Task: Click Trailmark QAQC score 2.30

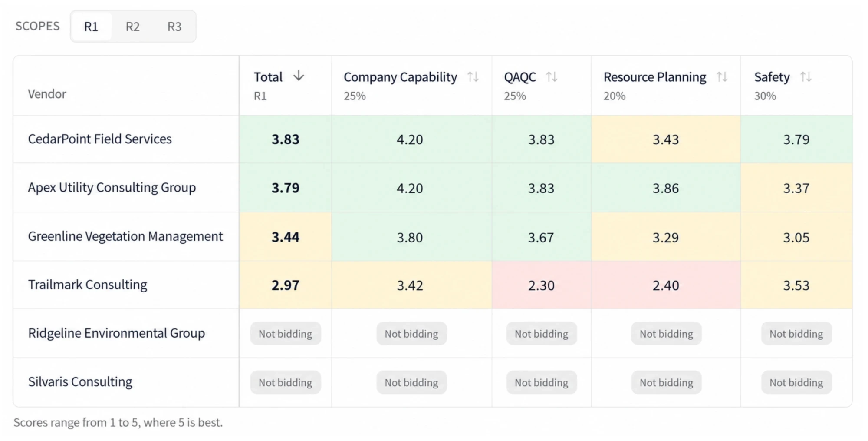Action: coord(541,285)
